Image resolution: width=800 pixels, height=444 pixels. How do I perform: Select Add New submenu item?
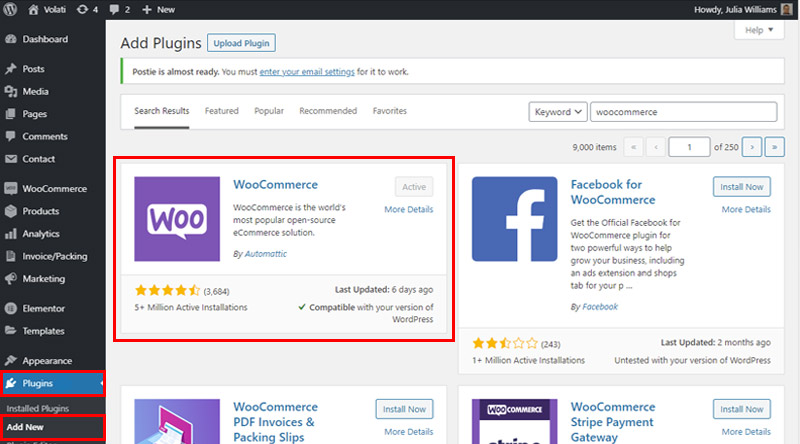(x=25, y=427)
